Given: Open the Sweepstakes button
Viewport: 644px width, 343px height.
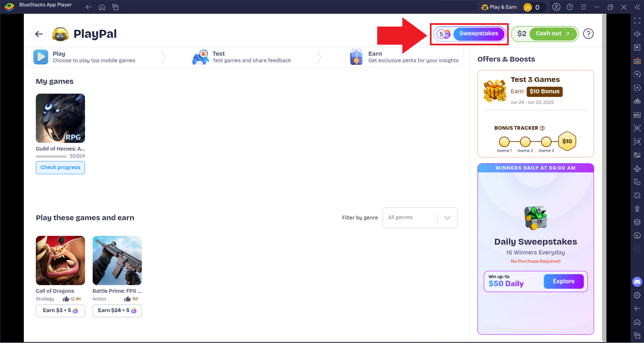Looking at the screenshot, I should 479,34.
